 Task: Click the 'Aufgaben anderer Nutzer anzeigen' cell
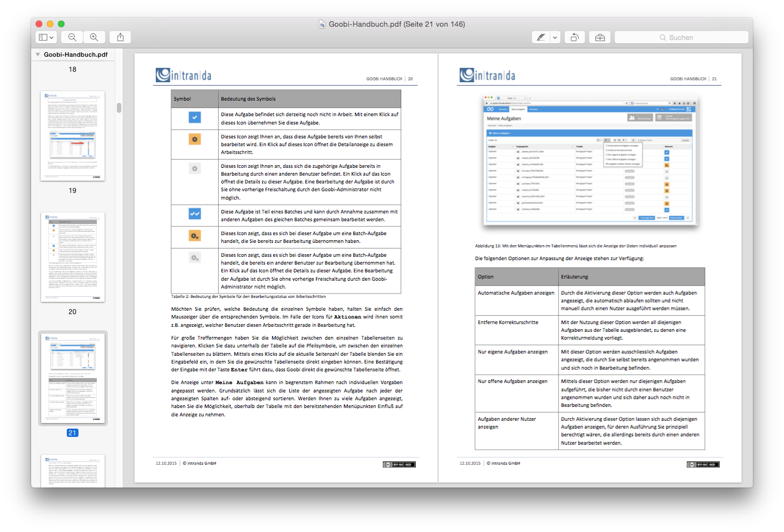coord(516,431)
